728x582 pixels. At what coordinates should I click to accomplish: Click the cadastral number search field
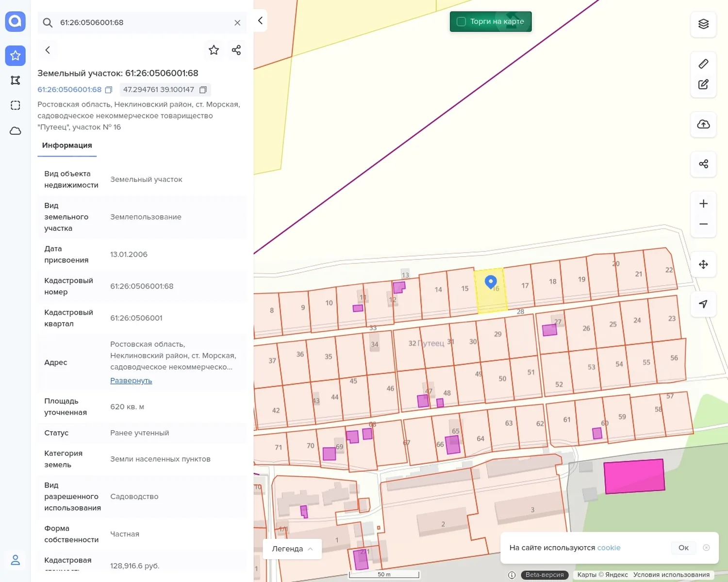(142, 23)
